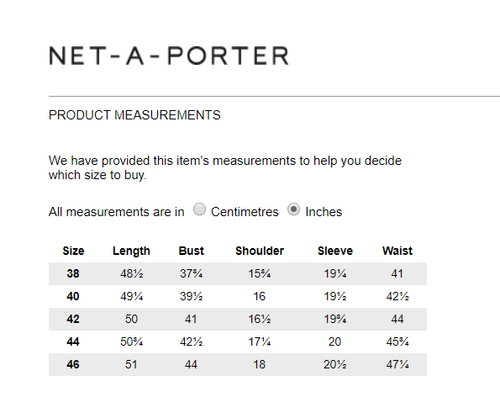
Task: Click the Bust column header
Action: click(x=191, y=251)
